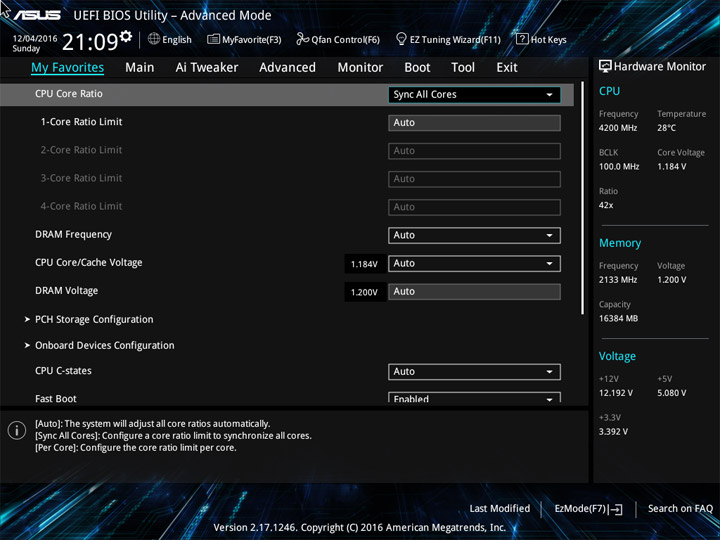Image resolution: width=720 pixels, height=540 pixels.
Task: Click the 4-Core Ratio Limit field
Action: pos(474,207)
